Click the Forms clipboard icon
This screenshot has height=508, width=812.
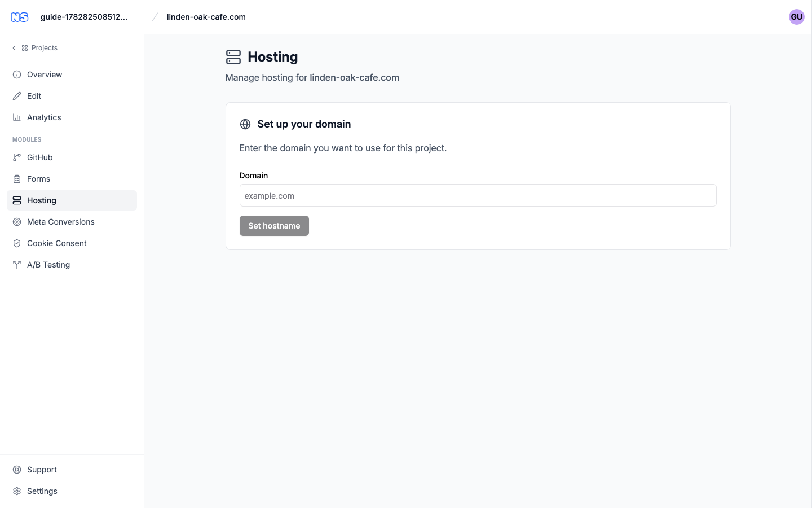17,179
